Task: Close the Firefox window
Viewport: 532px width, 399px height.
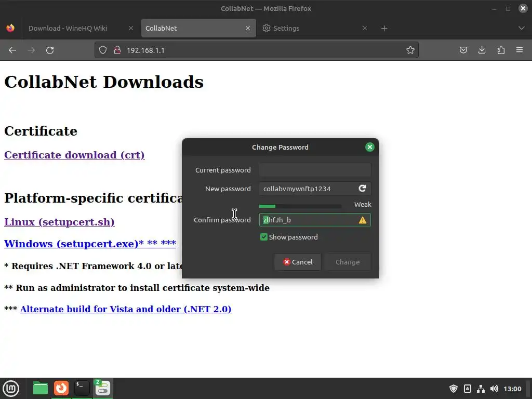Action: (x=523, y=8)
